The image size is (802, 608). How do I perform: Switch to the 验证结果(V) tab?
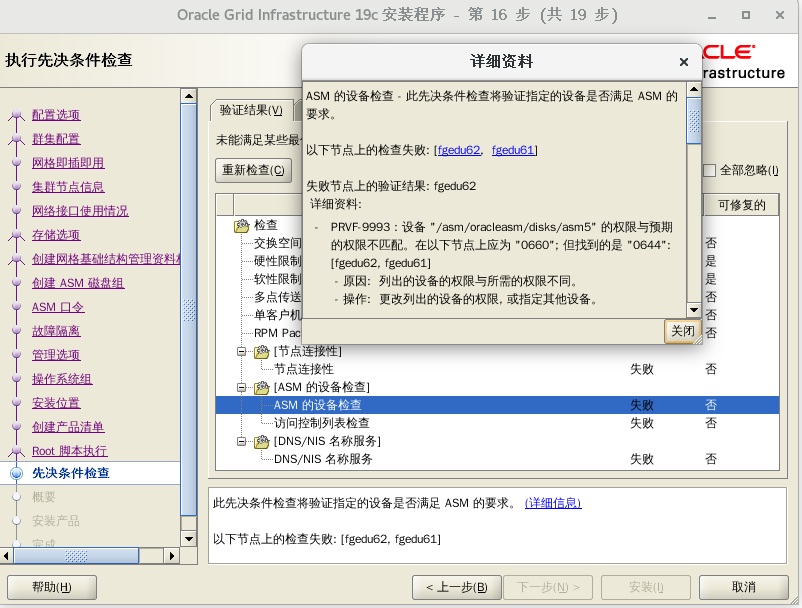point(251,110)
